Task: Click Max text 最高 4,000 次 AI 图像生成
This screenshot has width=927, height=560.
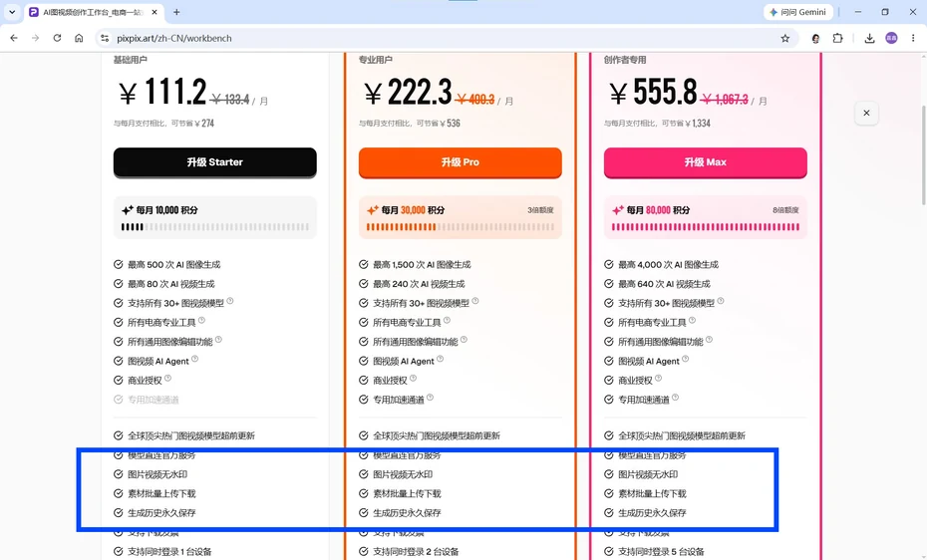Action: (668, 265)
